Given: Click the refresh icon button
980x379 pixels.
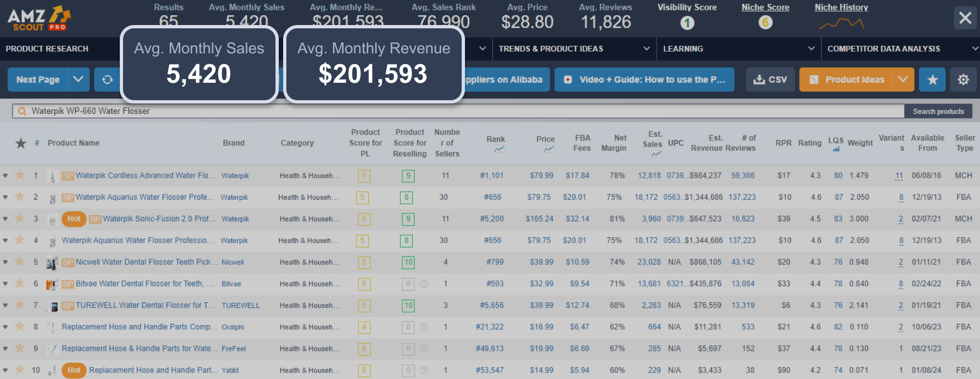Looking at the screenshot, I should [x=107, y=80].
